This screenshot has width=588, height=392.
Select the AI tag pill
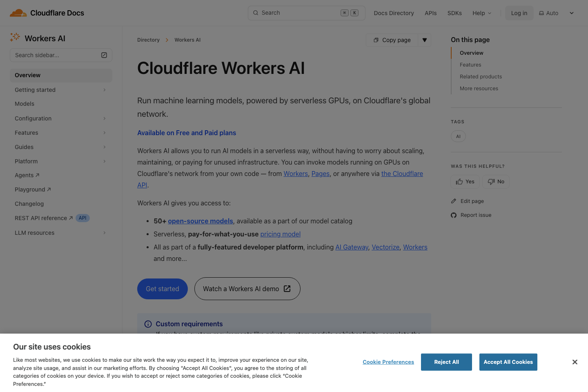click(x=458, y=136)
